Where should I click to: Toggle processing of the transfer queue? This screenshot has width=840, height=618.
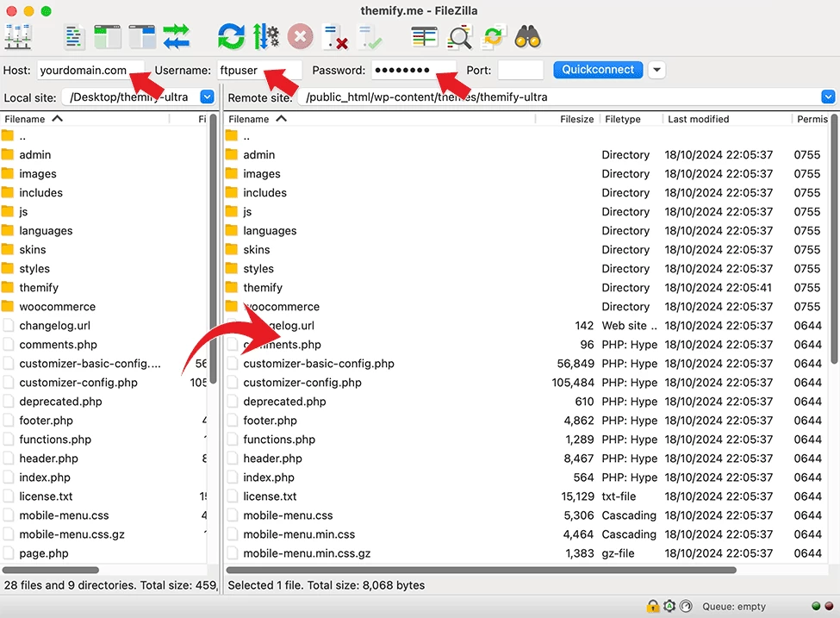point(265,37)
